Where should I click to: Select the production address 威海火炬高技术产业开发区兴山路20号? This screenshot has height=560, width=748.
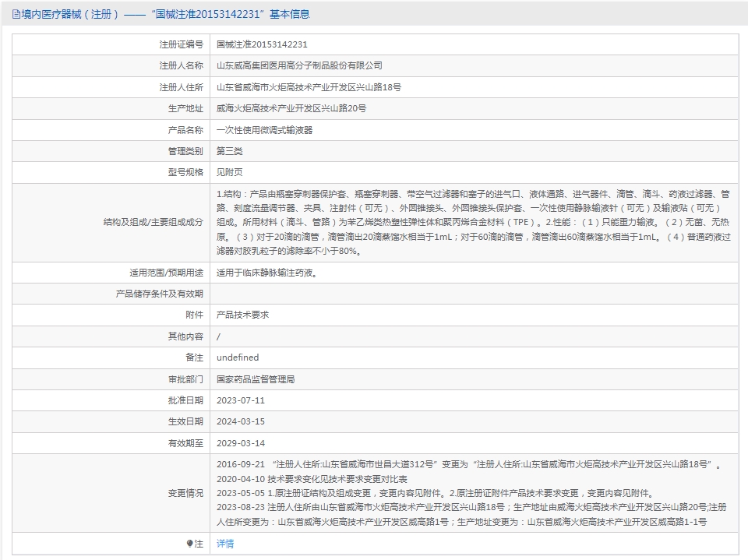(x=291, y=108)
